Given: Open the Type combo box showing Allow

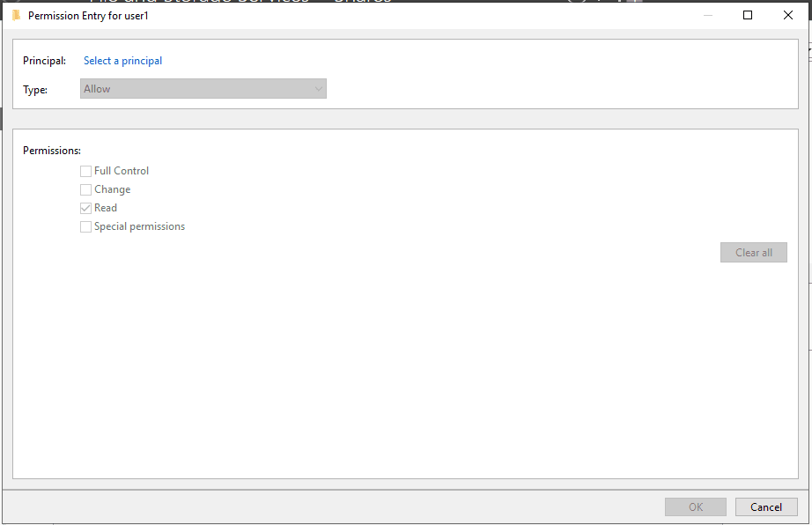Looking at the screenshot, I should point(203,89).
